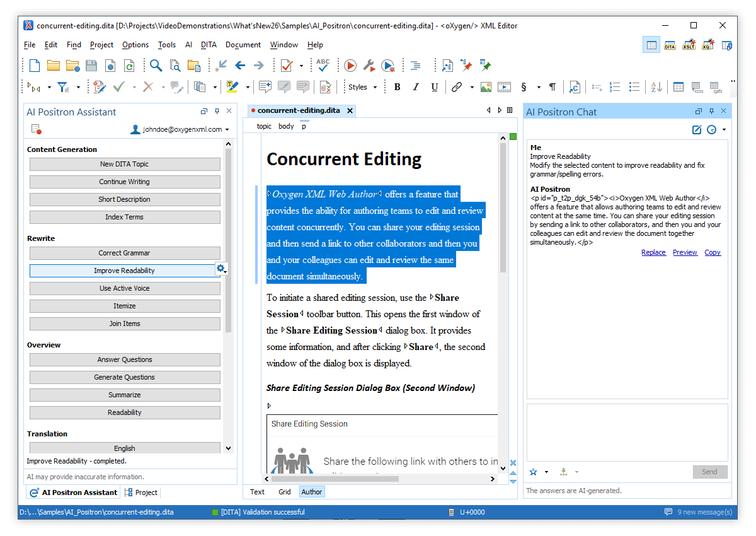Screen dimensions: 756x536
Task: Open the AI menu in the menu bar
Action: [x=188, y=45]
